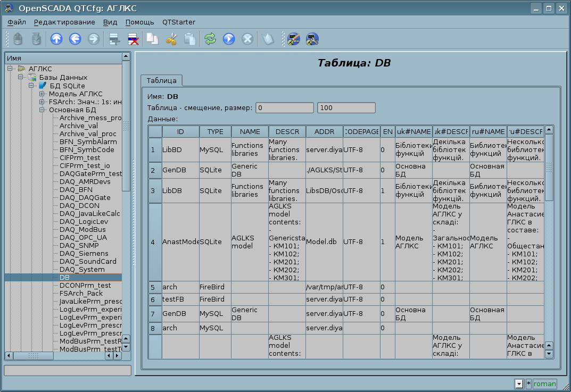
Task: Select the Таблица tab
Action: (162, 80)
